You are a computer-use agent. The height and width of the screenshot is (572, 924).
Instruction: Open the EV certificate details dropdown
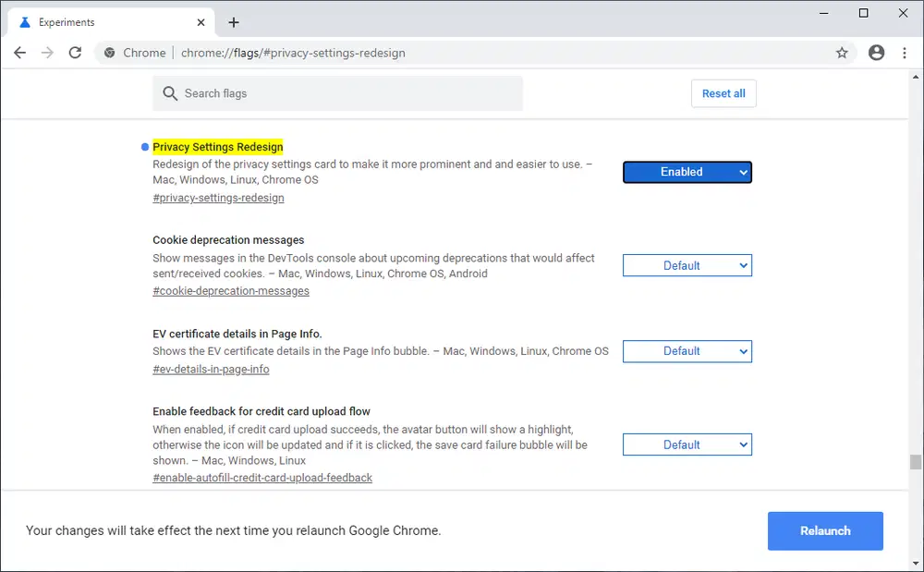click(687, 351)
